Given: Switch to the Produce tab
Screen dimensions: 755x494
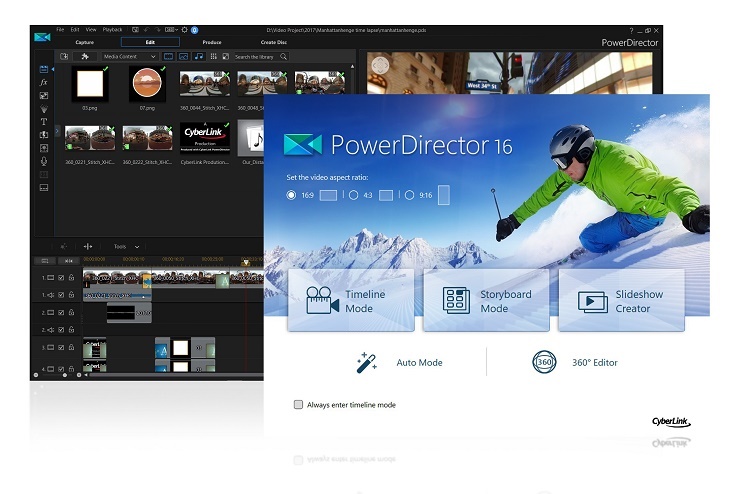Looking at the screenshot, I should pyautogui.click(x=212, y=42).
